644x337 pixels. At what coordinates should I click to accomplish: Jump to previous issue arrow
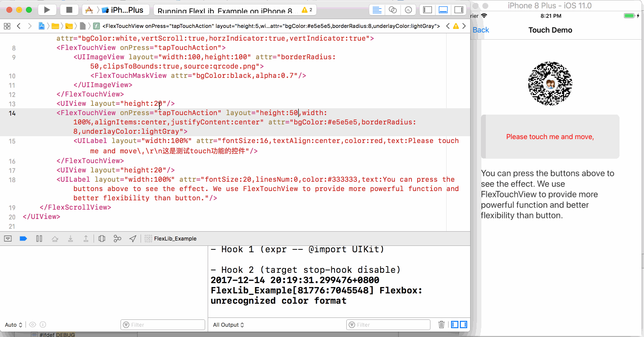point(448,26)
